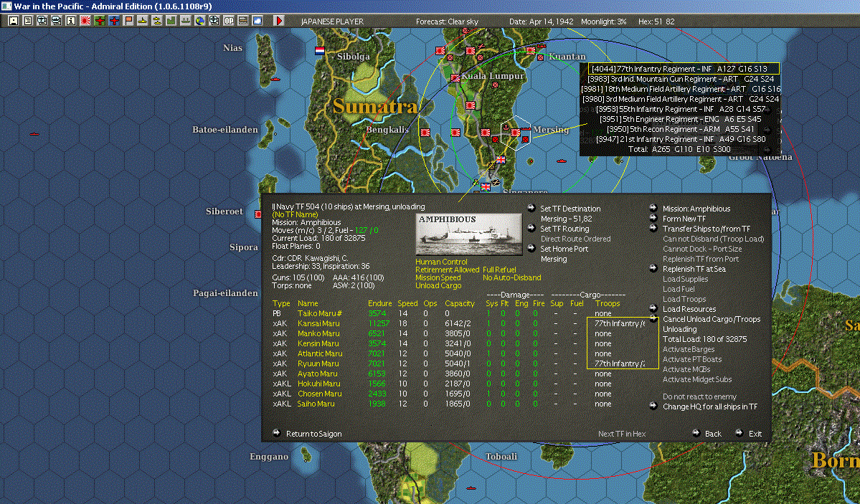Click the red plane on green icon
This screenshot has width=860, height=504.
pos(99,21)
